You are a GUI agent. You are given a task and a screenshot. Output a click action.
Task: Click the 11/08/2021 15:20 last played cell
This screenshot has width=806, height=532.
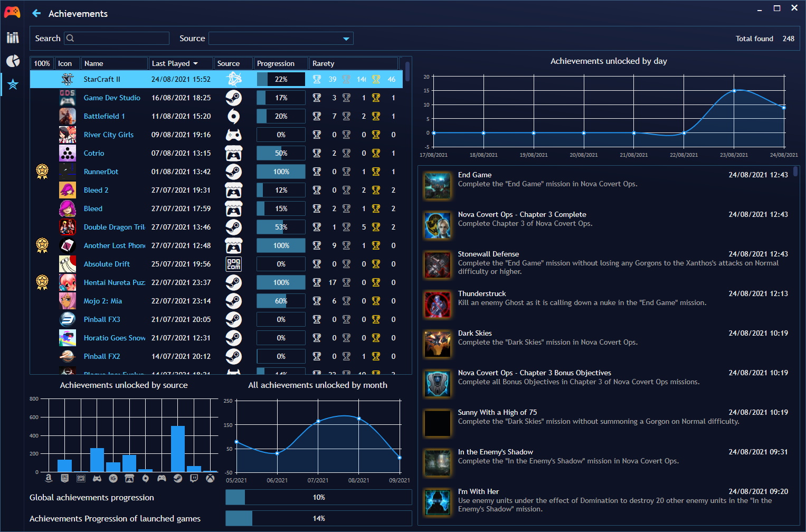coord(181,116)
